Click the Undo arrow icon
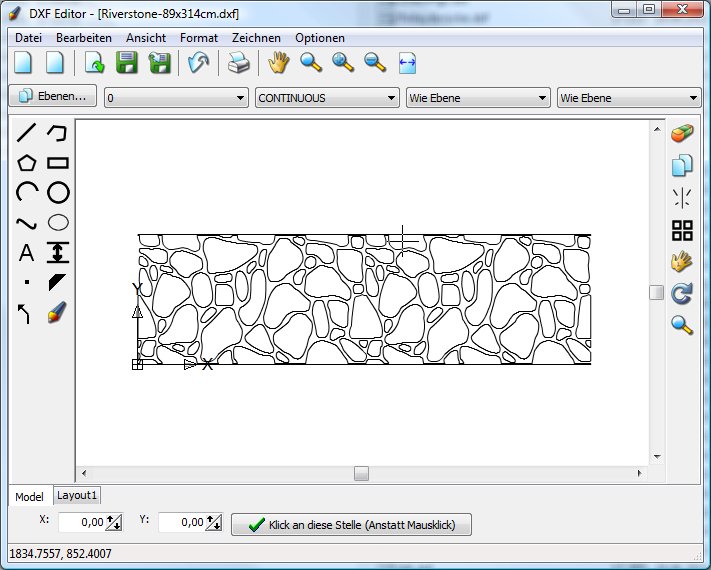The image size is (711, 570). 199,63
